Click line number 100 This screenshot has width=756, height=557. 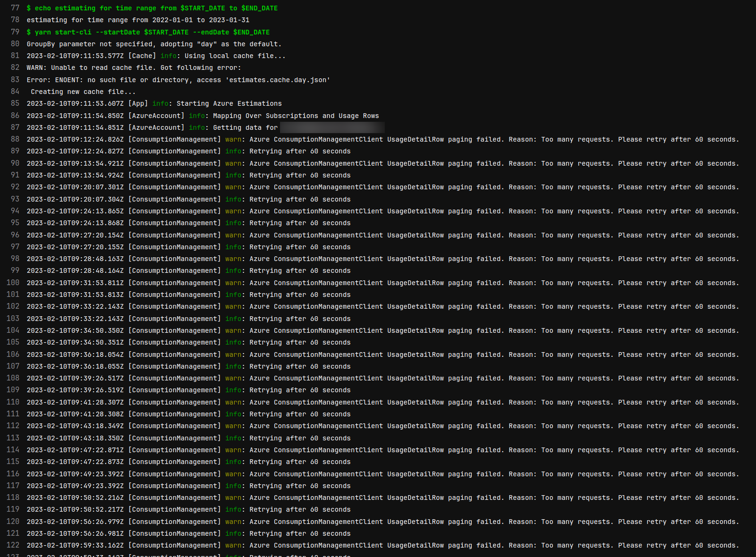pyautogui.click(x=13, y=283)
